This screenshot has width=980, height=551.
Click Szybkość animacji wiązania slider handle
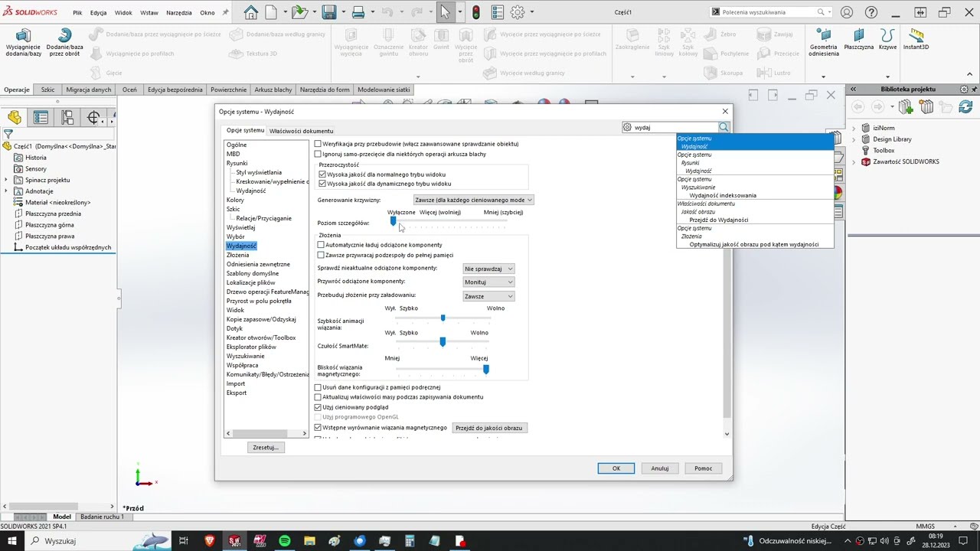(443, 317)
